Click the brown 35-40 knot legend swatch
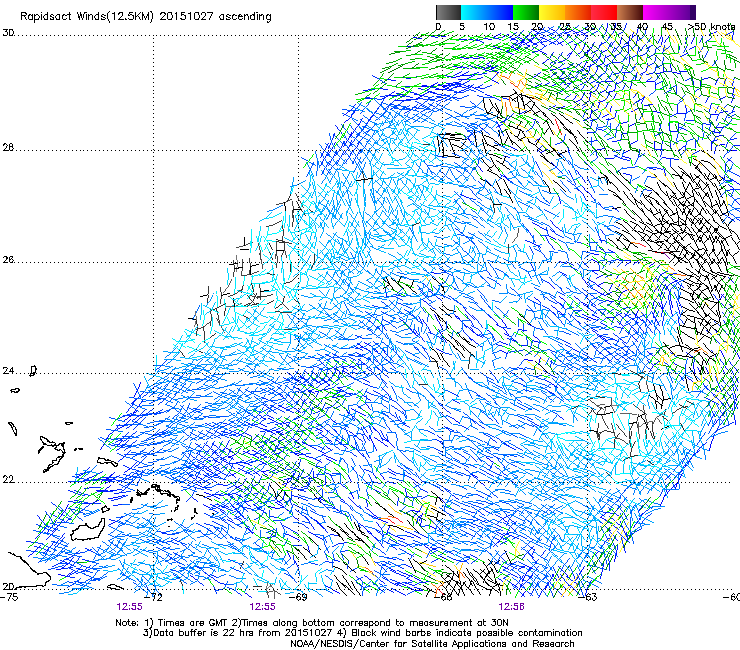Viewport: 740px width, 650px height. 630,12
